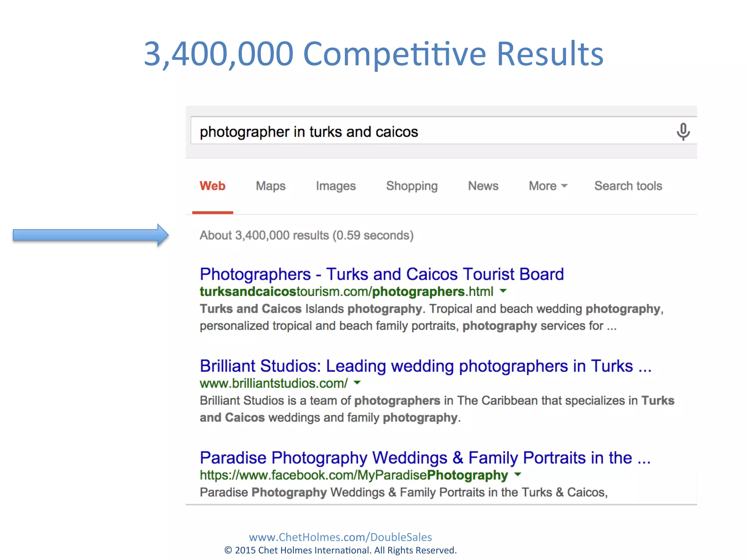Click the microphone voice search icon

tap(683, 131)
